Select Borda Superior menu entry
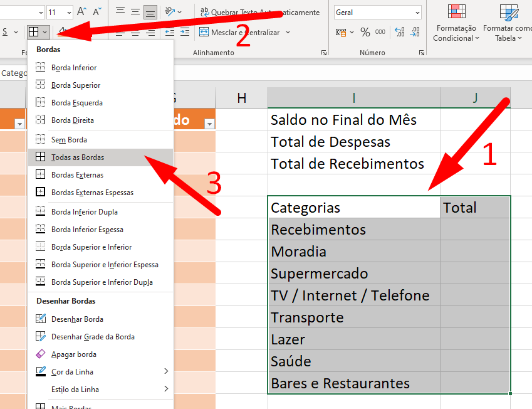 (x=101, y=85)
